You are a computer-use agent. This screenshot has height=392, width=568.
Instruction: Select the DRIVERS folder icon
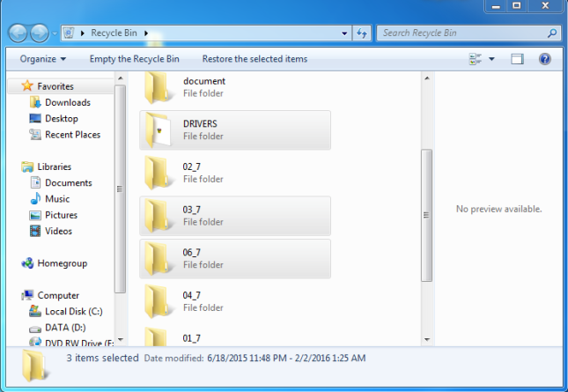[159, 130]
